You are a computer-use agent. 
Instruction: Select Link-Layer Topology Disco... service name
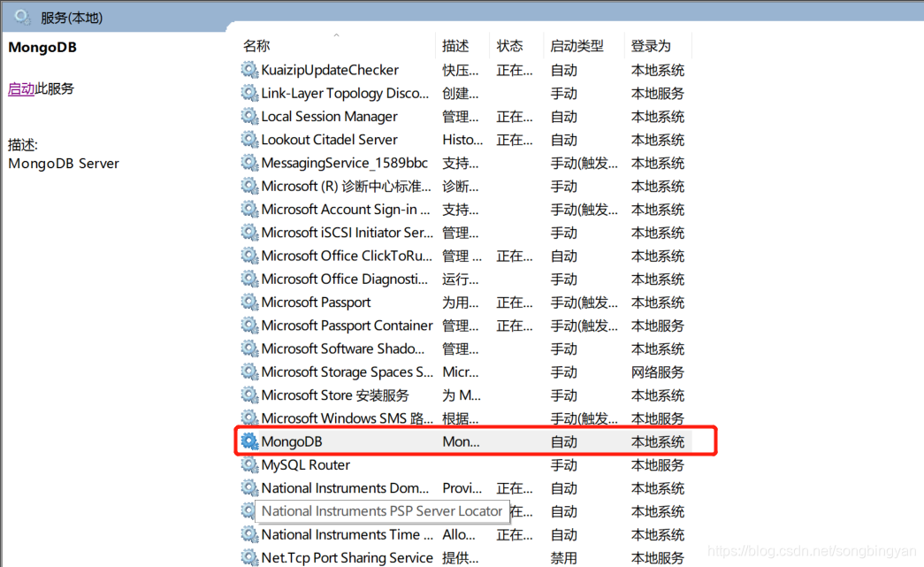pos(345,93)
